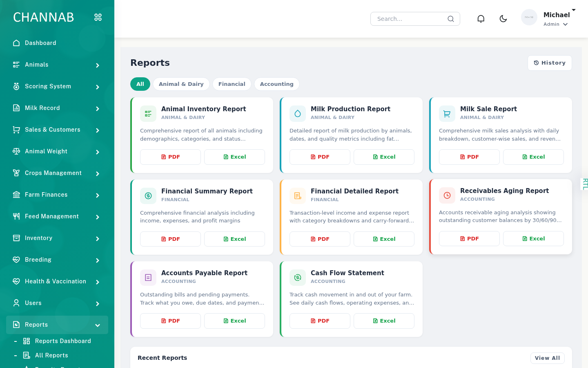Click the Farm Finances bank icon
Screen dimensions: 588x368
point(16,195)
